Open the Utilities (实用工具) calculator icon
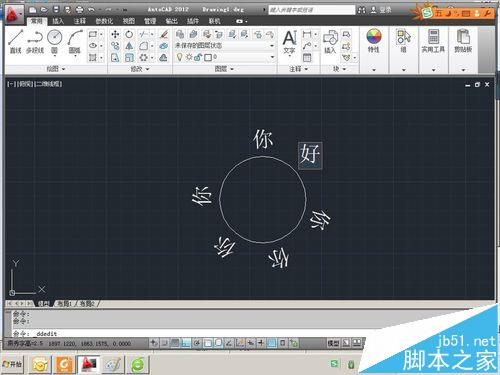Viewport: 500px width, 375px height. point(433,36)
